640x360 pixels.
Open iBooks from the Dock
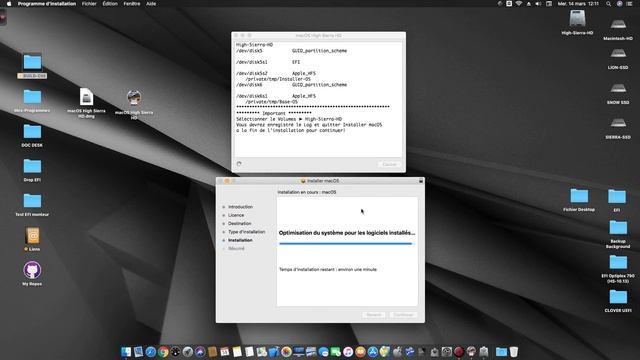(360, 351)
